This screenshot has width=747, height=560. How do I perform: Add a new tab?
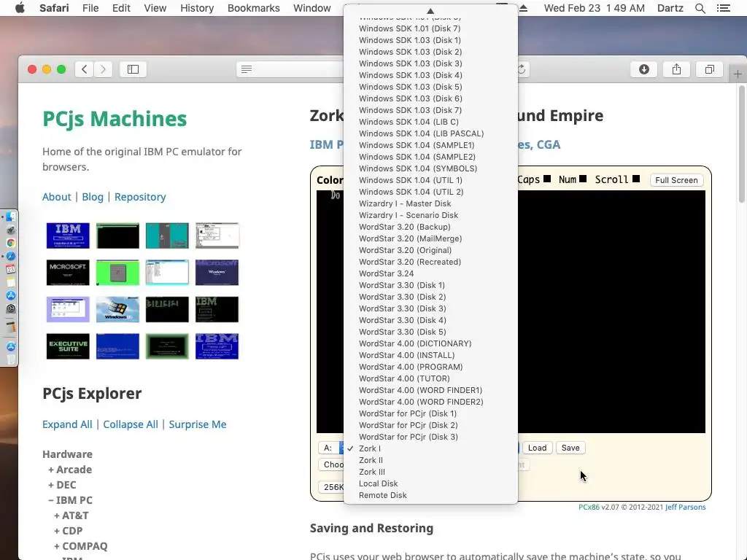click(x=738, y=74)
